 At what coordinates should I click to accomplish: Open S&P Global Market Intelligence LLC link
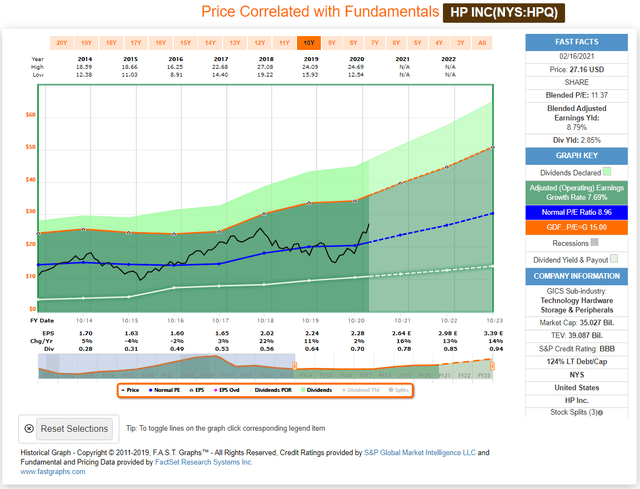(420, 453)
